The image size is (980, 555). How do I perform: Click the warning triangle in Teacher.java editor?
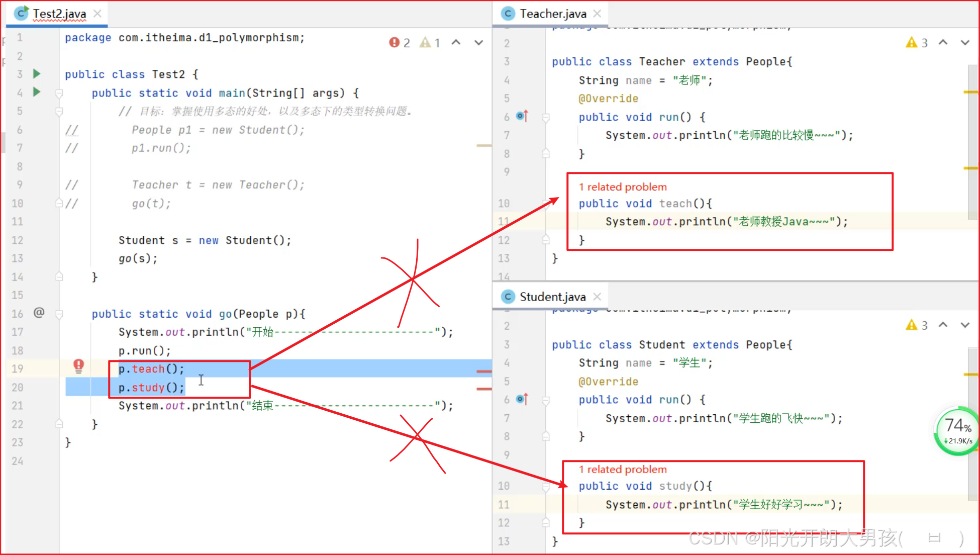click(911, 43)
